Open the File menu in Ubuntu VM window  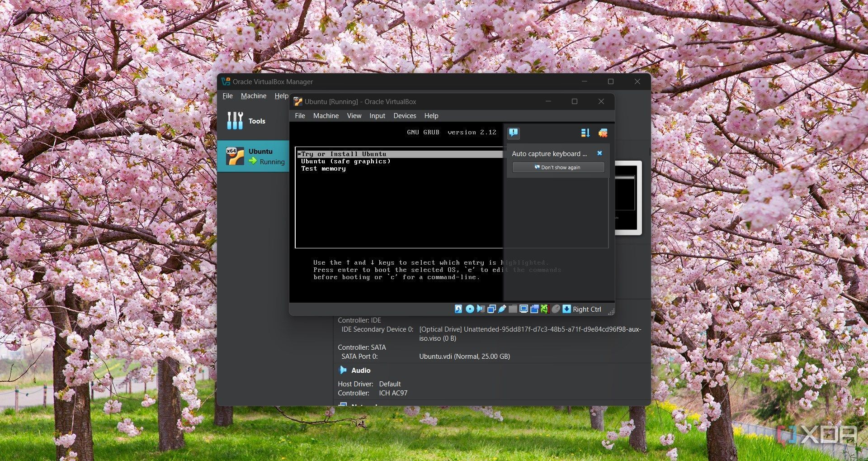click(x=300, y=116)
